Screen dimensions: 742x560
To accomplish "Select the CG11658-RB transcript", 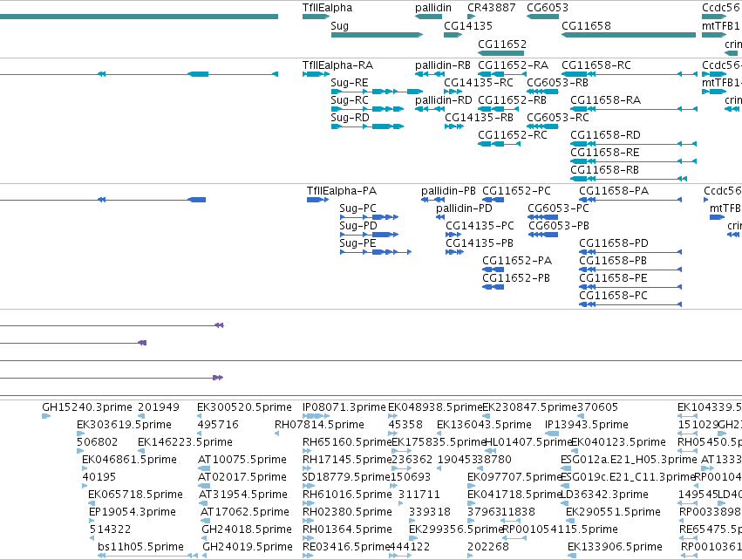I will click(x=629, y=179).
